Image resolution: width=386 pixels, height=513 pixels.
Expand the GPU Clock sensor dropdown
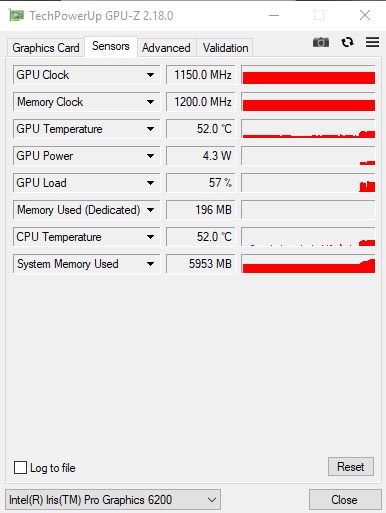[150, 75]
